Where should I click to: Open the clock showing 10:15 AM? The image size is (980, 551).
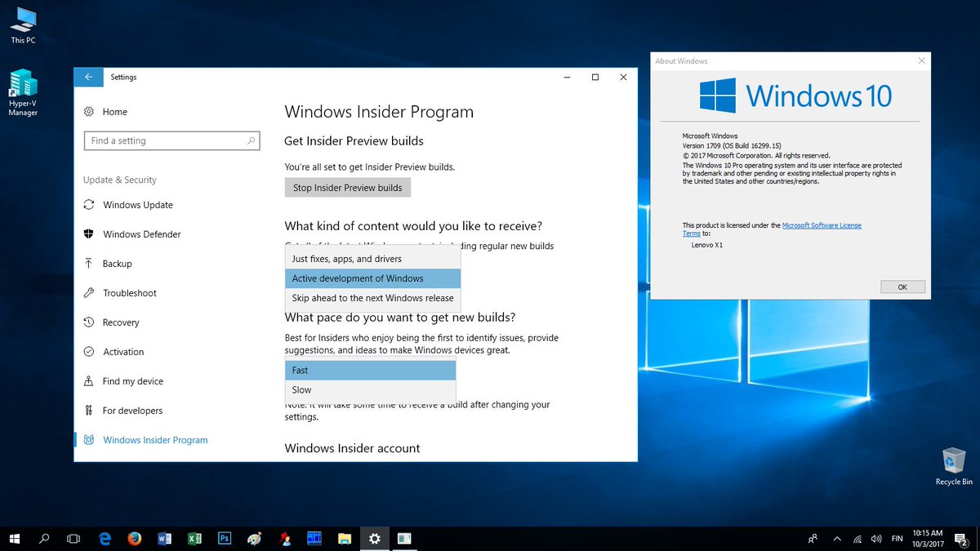pyautogui.click(x=927, y=539)
